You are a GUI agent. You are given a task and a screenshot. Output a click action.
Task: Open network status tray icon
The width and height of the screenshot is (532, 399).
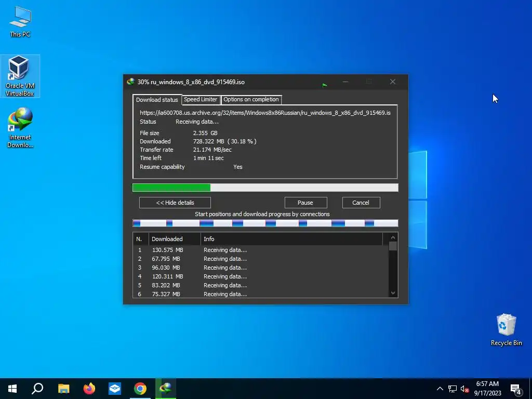[x=453, y=389]
